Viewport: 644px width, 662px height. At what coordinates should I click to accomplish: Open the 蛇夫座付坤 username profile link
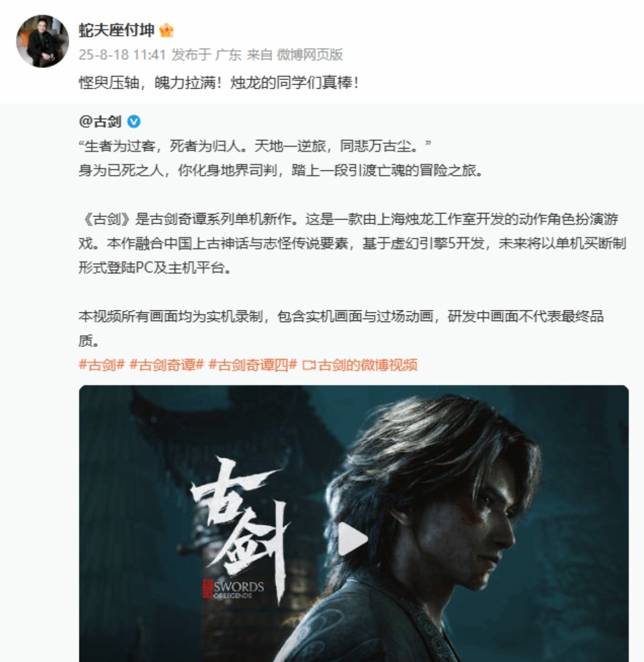117,30
